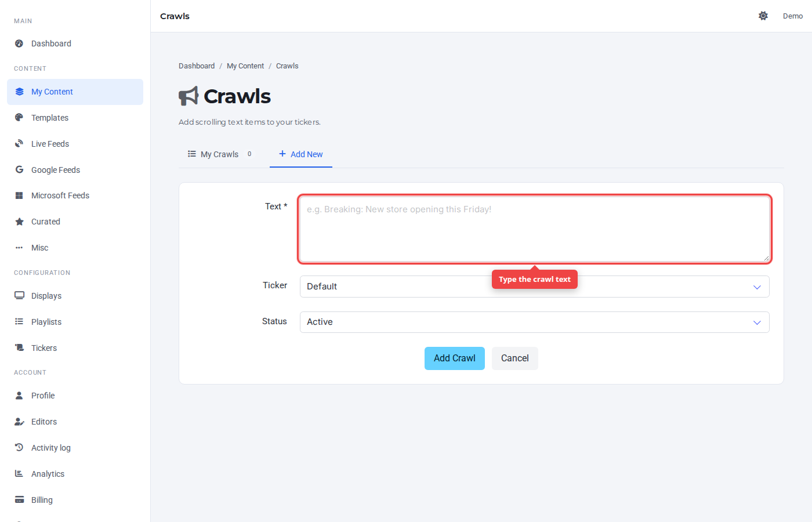Open the Misc sidebar menu item
Image resolution: width=812 pixels, height=522 pixels.
(x=75, y=248)
